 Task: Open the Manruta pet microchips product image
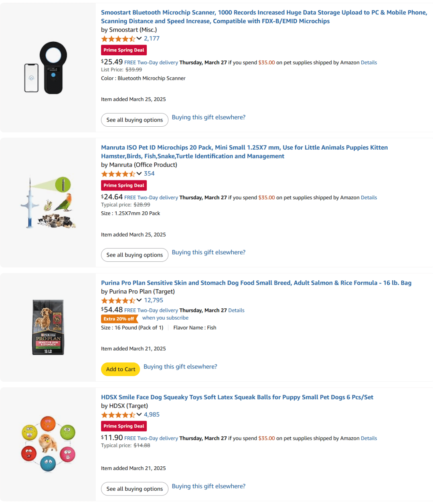tap(48, 202)
